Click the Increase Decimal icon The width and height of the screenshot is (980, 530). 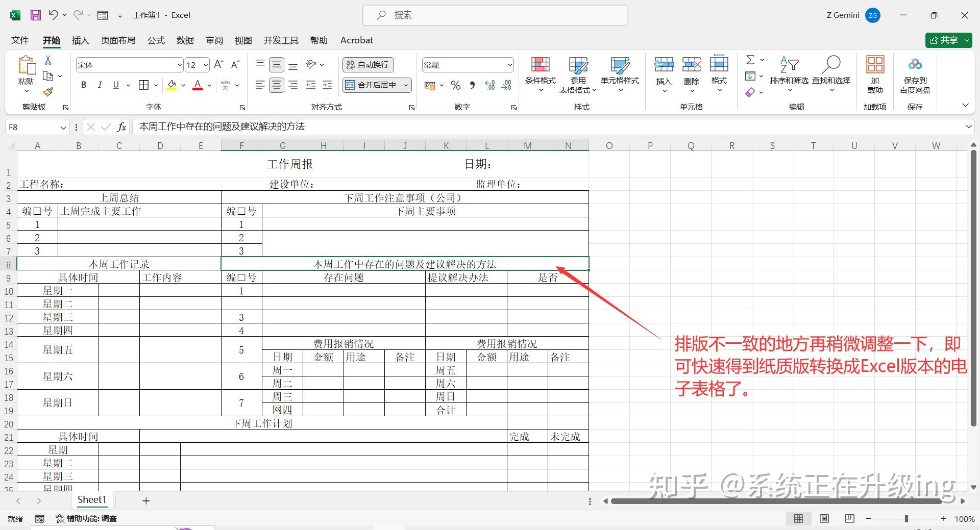490,85
